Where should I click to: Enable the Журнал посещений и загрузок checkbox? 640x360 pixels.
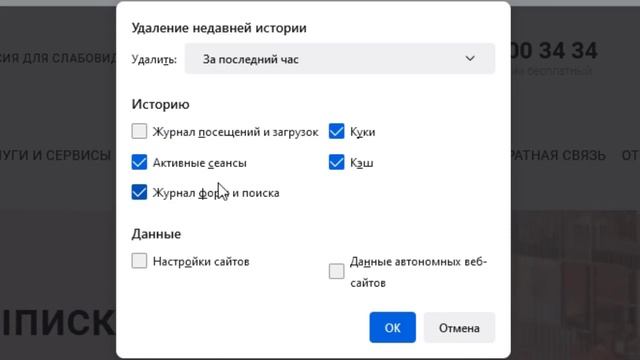tap(139, 131)
